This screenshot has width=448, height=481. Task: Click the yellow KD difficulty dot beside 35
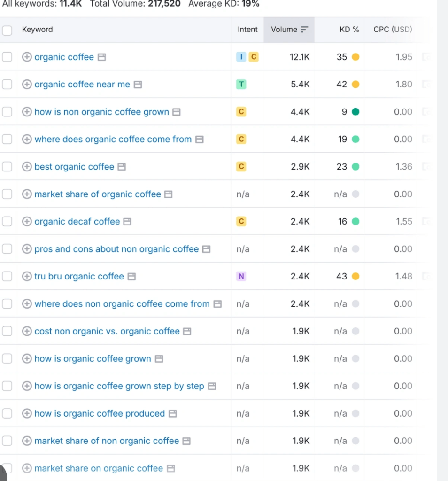356,57
